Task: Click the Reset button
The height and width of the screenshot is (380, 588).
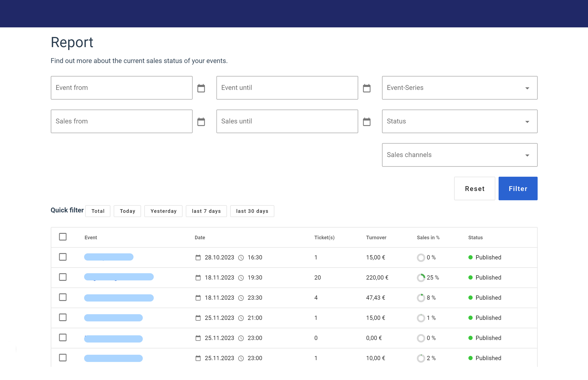Action: click(474, 189)
